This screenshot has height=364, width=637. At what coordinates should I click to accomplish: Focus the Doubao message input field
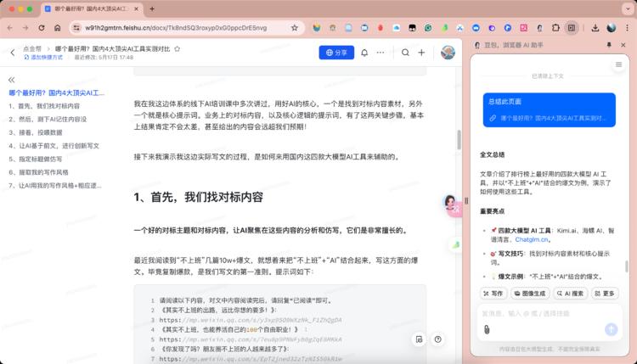(550, 313)
